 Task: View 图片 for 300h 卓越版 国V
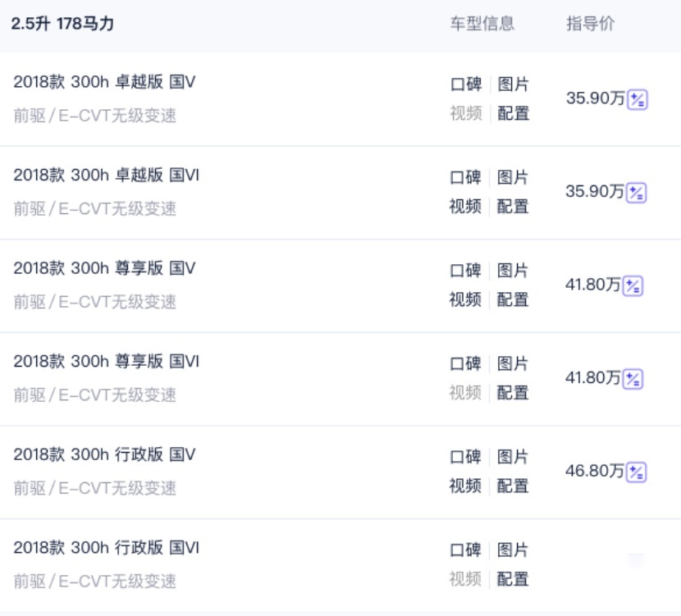pos(513,84)
